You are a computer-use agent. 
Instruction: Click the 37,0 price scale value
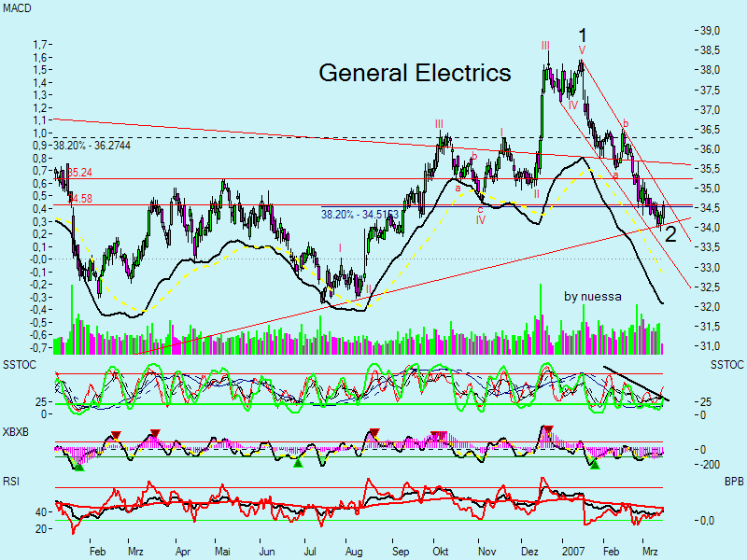point(710,109)
